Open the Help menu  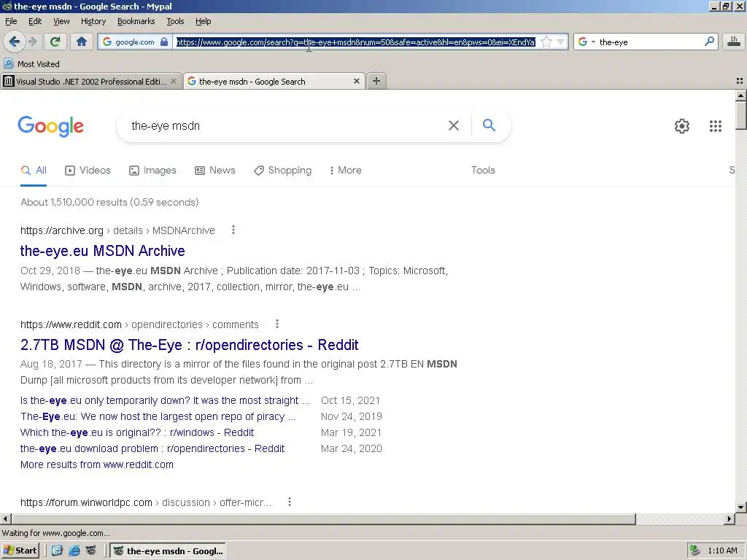(204, 21)
